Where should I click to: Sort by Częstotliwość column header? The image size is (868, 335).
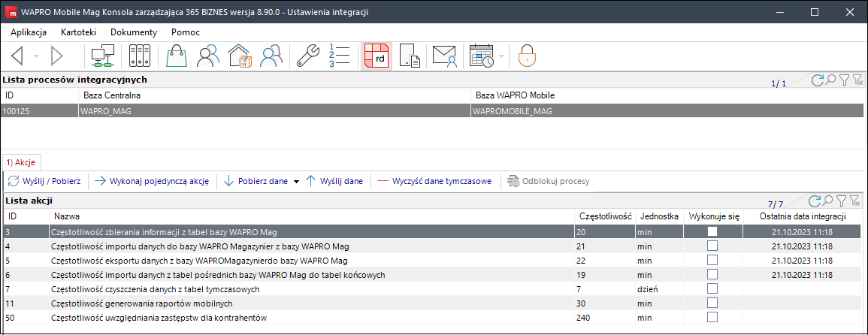click(x=605, y=216)
